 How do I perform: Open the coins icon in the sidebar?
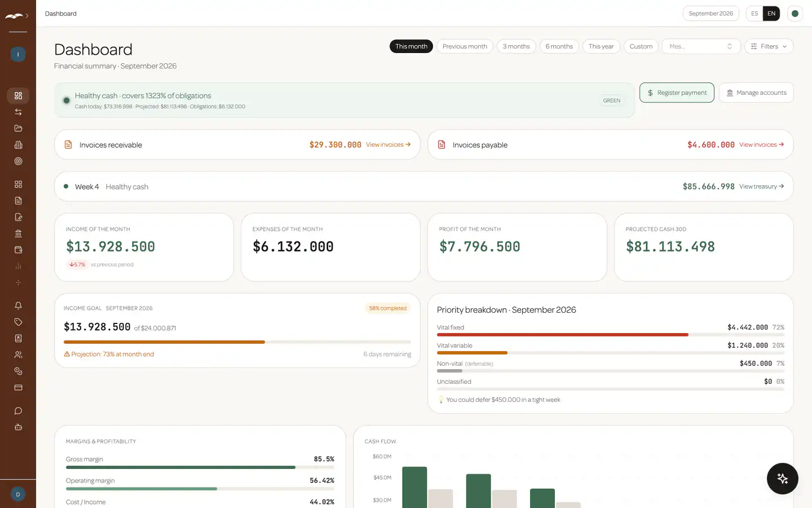[18, 371]
